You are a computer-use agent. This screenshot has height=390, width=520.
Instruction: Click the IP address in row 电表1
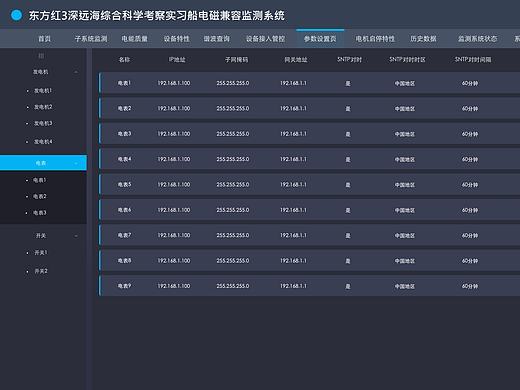(x=174, y=83)
